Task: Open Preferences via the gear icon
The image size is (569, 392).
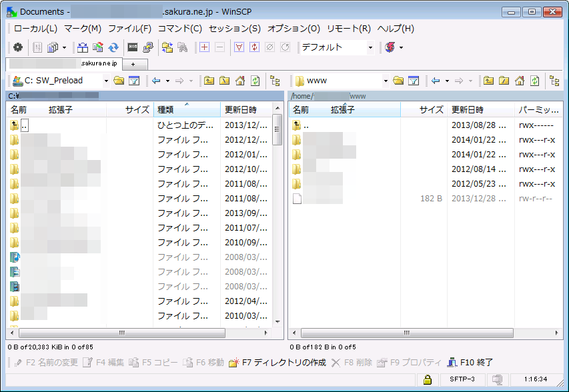Action: point(18,47)
